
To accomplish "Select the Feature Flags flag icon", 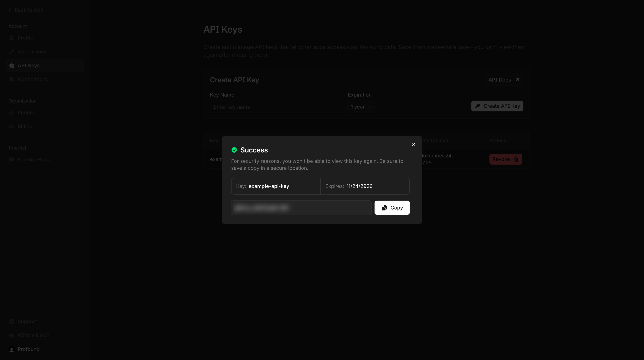I will (12, 159).
